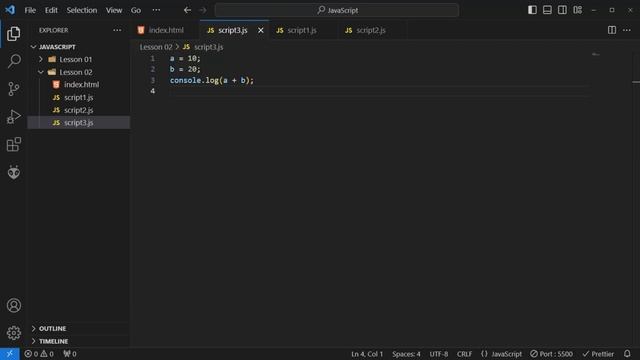Toggle the secondary side bar layout icon
This screenshot has width=640, height=360.
pyautogui.click(x=562, y=10)
